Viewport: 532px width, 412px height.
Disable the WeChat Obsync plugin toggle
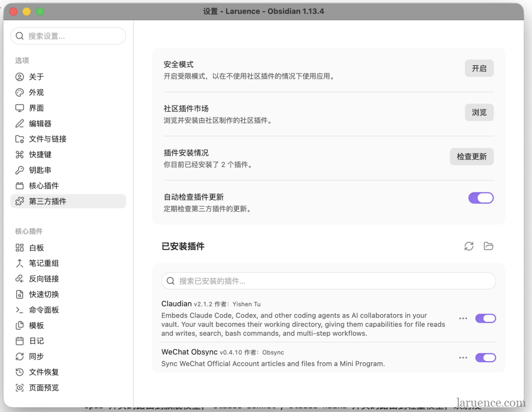486,358
